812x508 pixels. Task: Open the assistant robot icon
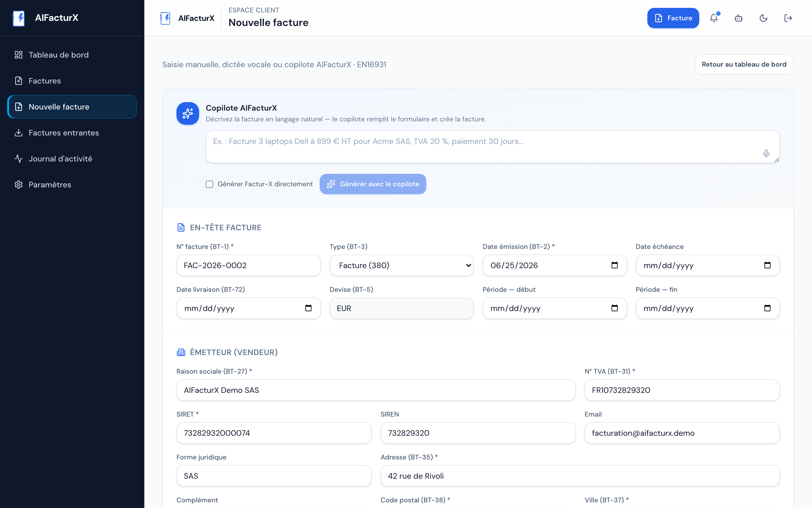pyautogui.click(x=738, y=18)
